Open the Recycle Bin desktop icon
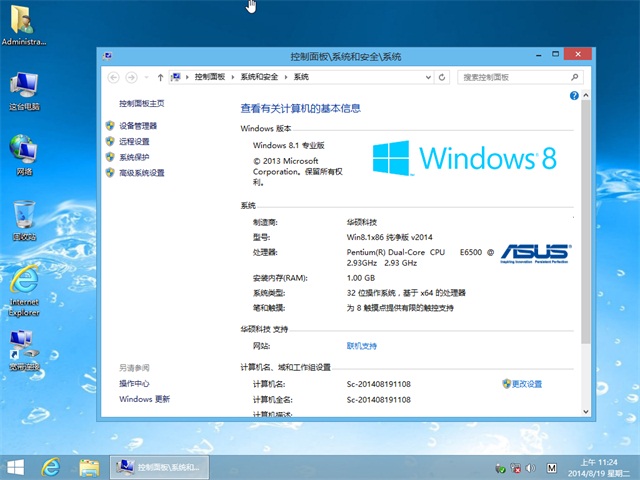The width and height of the screenshot is (640, 480). (x=24, y=216)
